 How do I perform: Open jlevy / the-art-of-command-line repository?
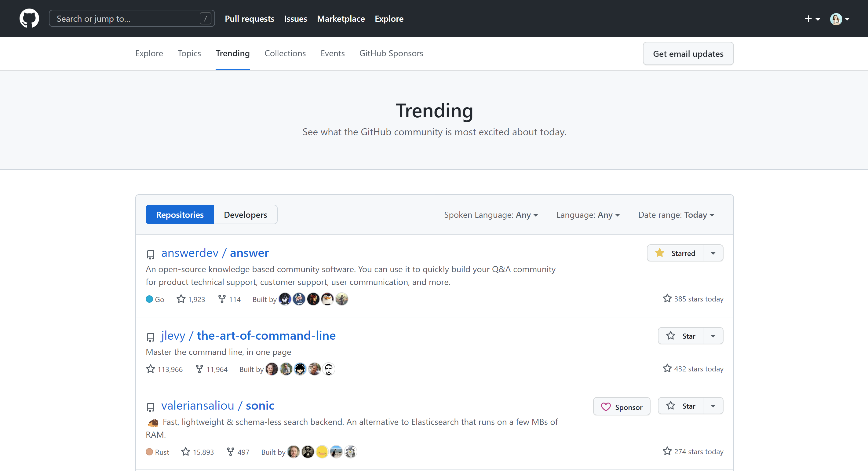(x=248, y=336)
